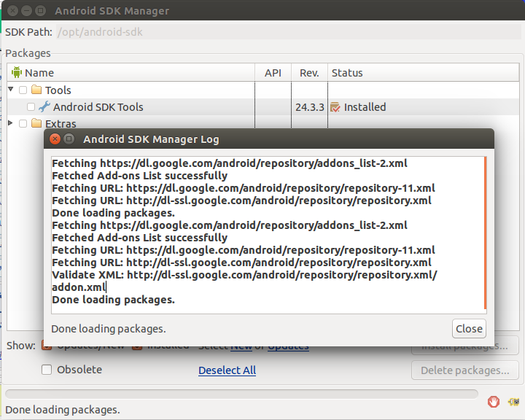Click the Install packages button

(465, 349)
